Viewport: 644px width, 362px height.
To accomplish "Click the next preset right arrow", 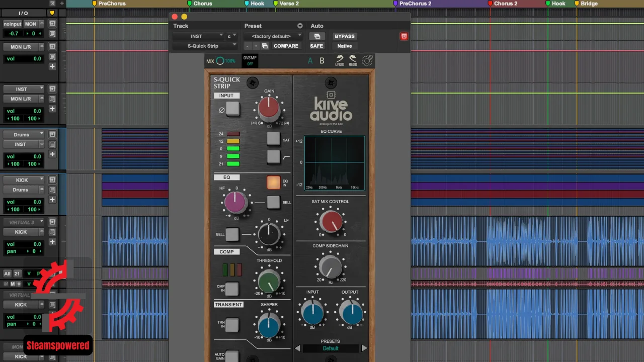I will [x=364, y=348].
